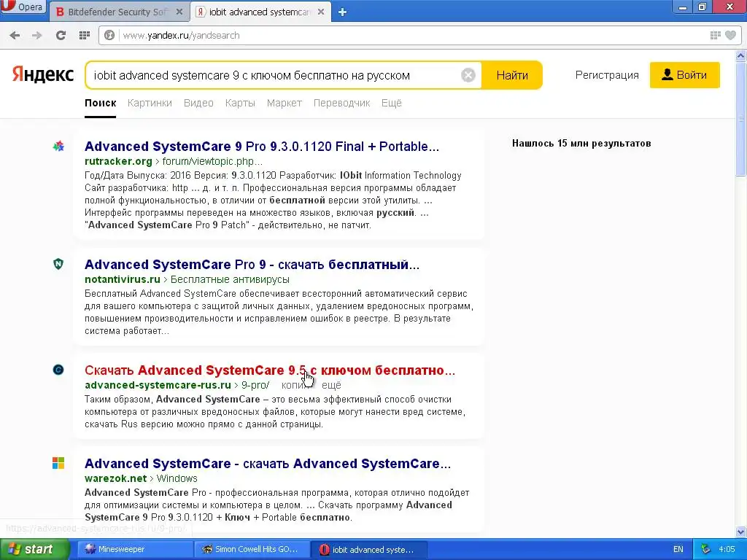
Task: Click the site info globe icon in address bar
Action: (109, 35)
